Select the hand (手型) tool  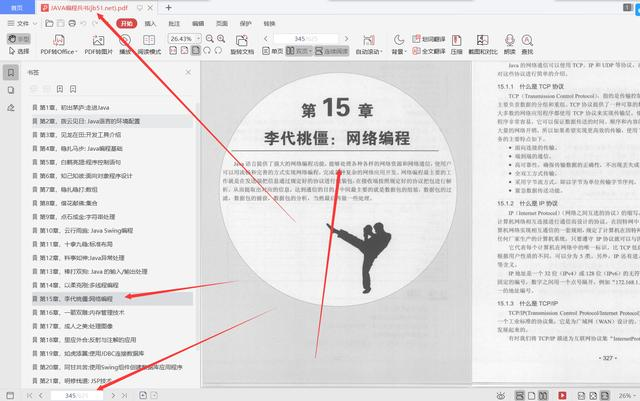(19, 39)
